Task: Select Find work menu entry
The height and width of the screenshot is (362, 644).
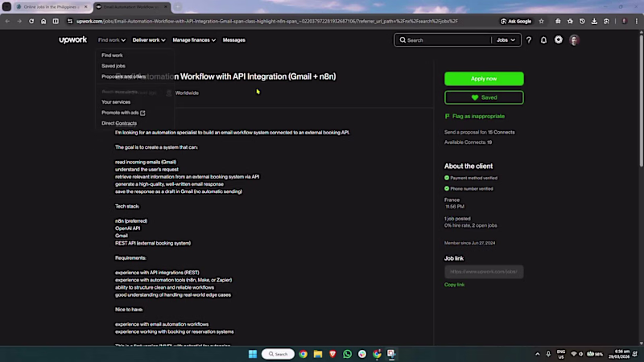Action: point(112,55)
